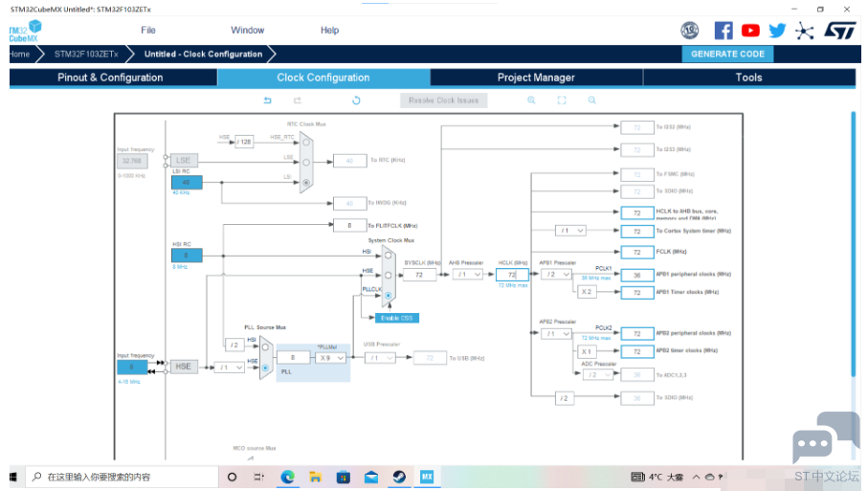868x491 pixels.
Task: Click the ST community star-network icon
Action: click(x=804, y=31)
